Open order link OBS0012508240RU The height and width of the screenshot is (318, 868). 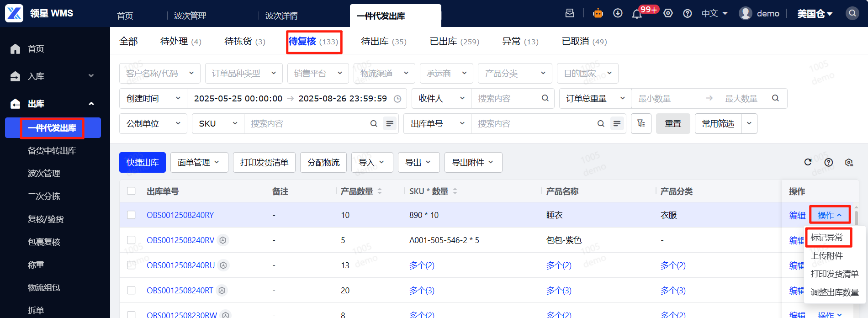180,265
